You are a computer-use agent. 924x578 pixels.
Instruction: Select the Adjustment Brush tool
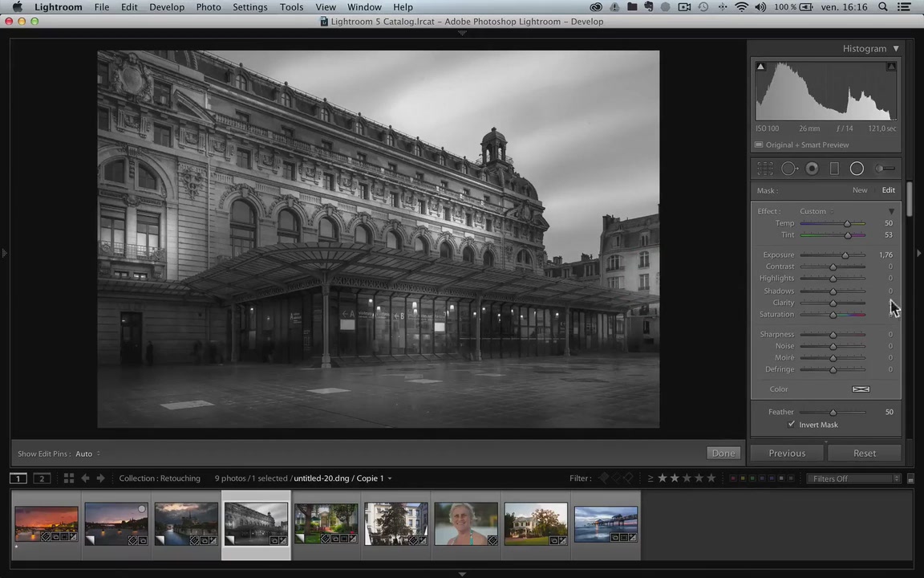point(884,169)
